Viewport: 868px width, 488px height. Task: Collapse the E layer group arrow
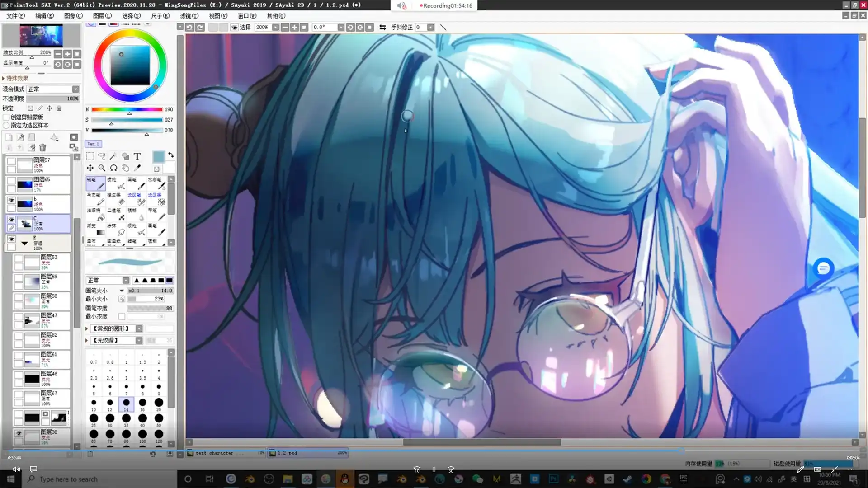24,244
